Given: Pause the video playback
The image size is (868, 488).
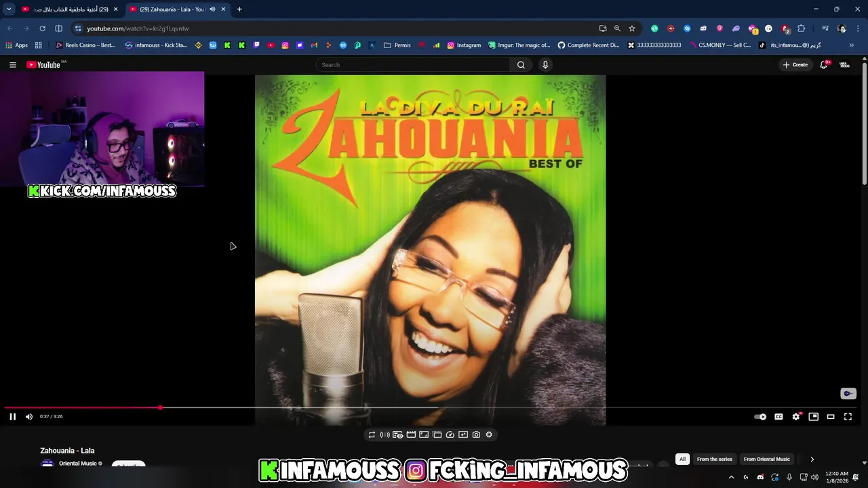Looking at the screenshot, I should coord(12,417).
